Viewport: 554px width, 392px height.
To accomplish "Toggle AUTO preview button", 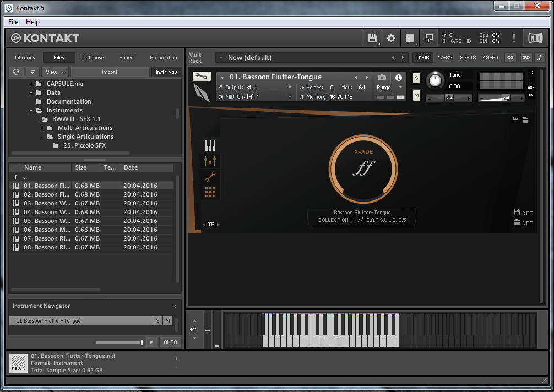I will 170,342.
